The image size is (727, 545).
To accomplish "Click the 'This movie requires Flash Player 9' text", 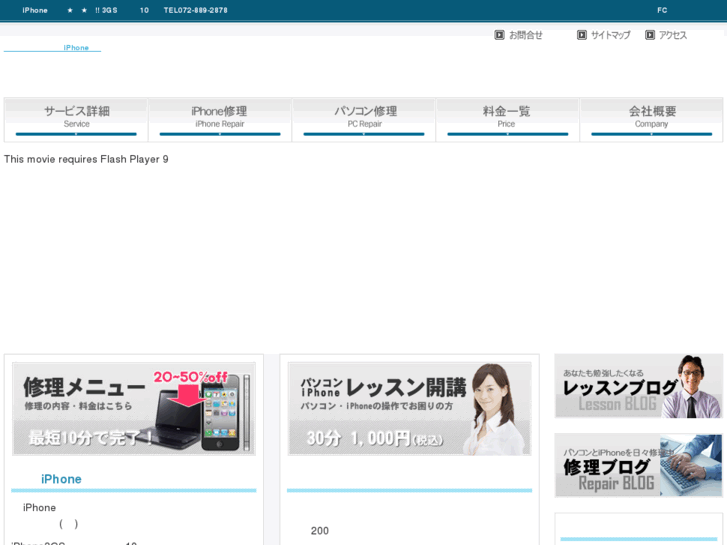I will [x=86, y=159].
